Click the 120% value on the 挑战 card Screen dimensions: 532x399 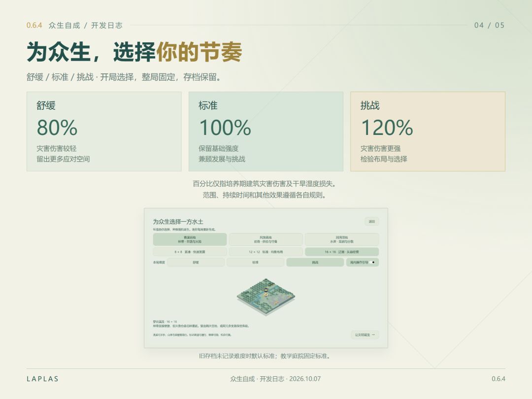[387, 128]
